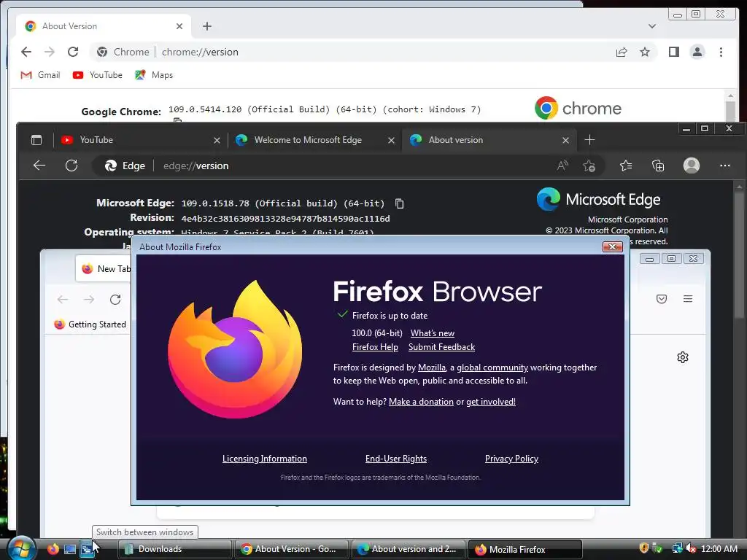The width and height of the screenshot is (747, 560).
Task: Open the new tab personalize gear in Firefox
Action: (683, 357)
